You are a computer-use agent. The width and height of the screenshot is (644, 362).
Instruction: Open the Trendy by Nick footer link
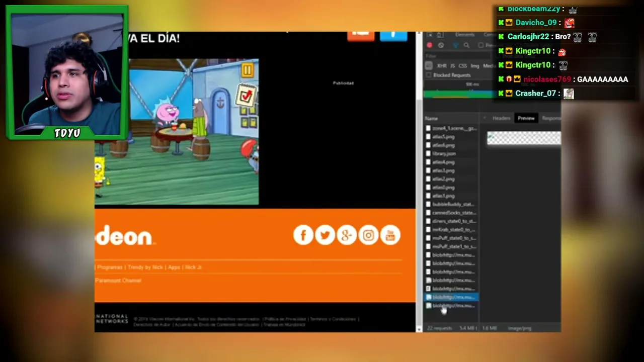coord(146,267)
